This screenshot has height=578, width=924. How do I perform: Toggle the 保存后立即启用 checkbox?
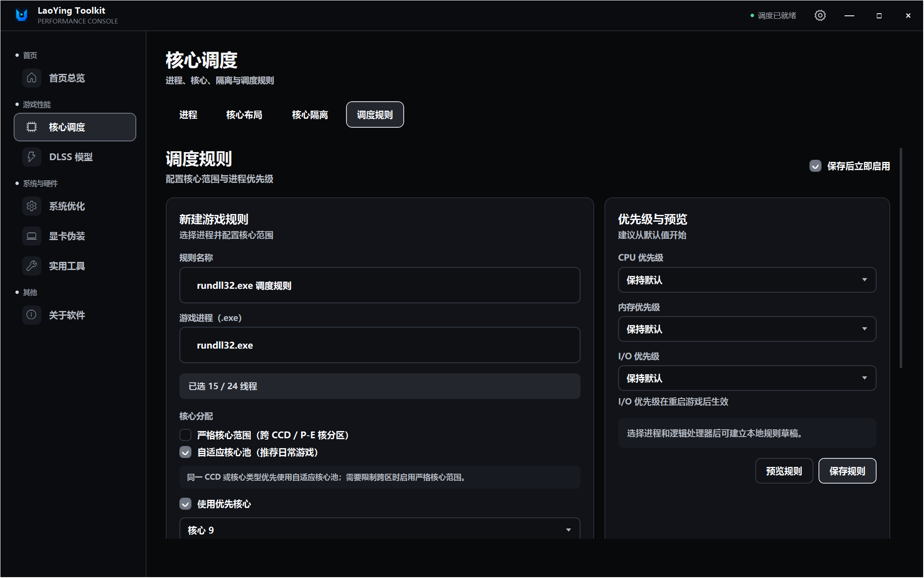(x=815, y=166)
